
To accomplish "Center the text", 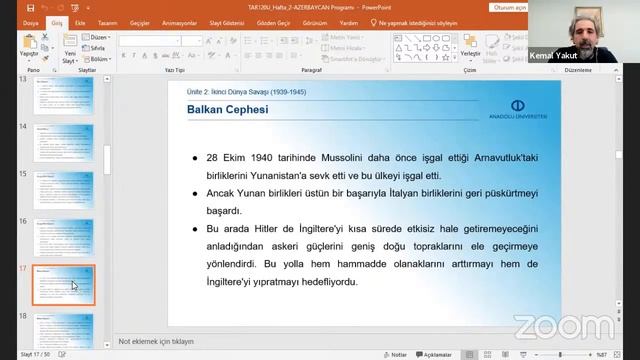I will click(258, 56).
